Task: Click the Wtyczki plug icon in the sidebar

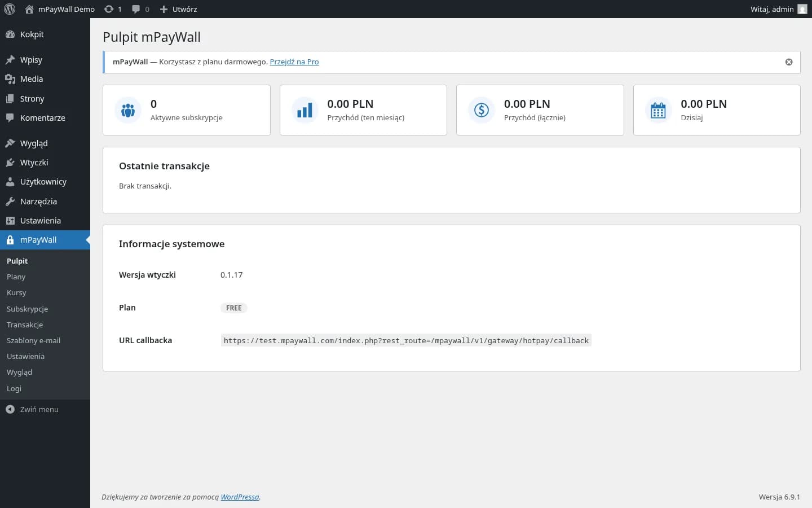Action: 10,163
